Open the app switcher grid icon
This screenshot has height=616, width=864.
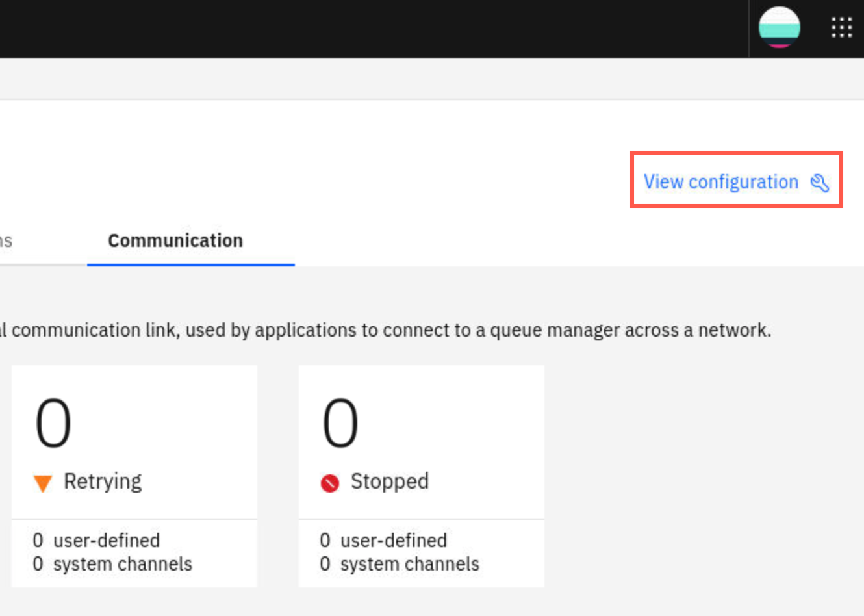click(841, 28)
